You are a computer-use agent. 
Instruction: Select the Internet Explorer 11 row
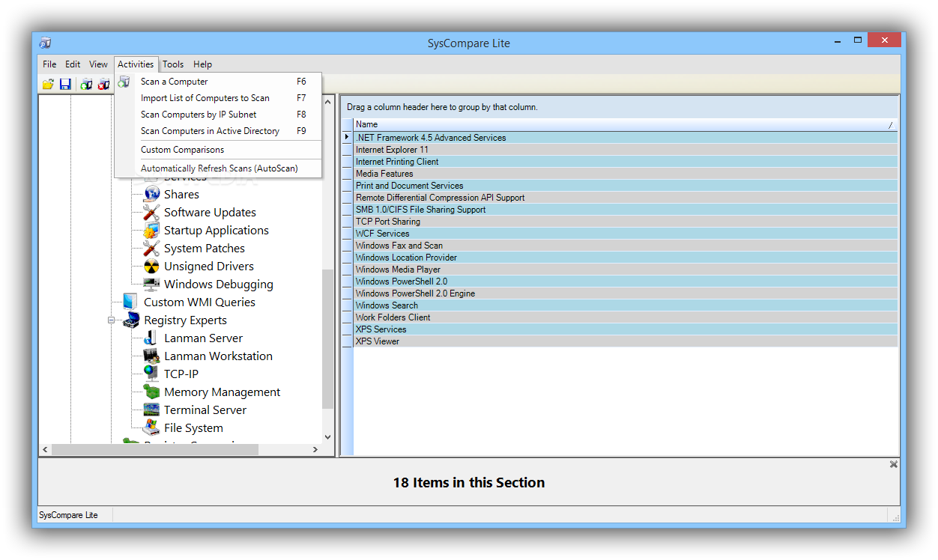625,150
